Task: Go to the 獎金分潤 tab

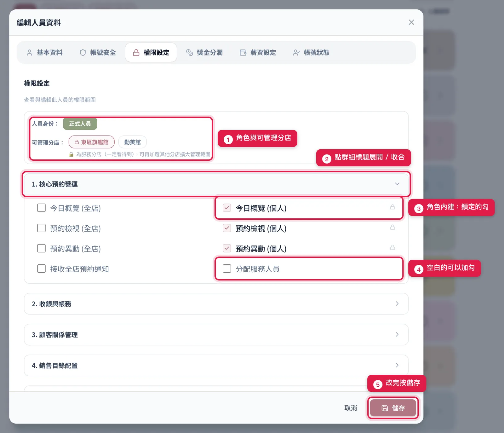Action: 204,53
